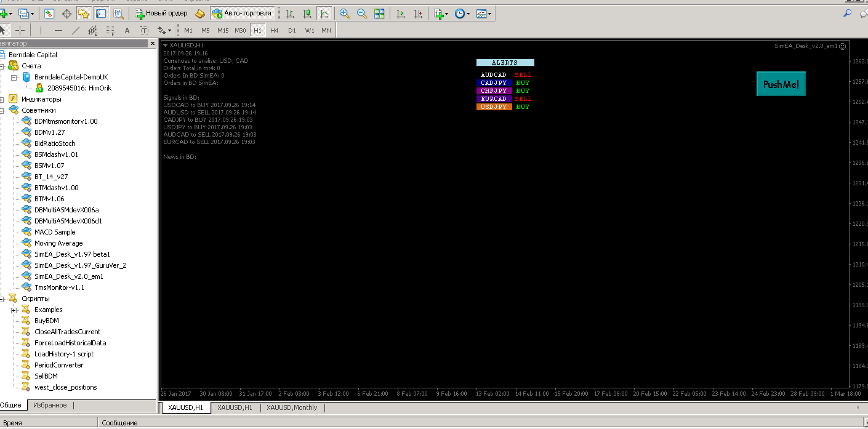The height and width of the screenshot is (429, 868).
Task: Toggle the Авто-торговля button
Action: point(243,13)
